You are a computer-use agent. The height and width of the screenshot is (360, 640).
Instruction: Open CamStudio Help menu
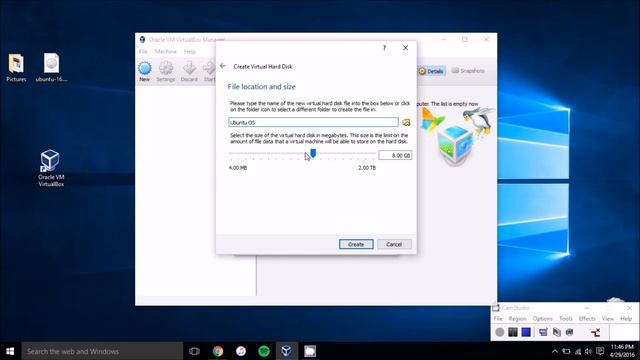coord(626,318)
